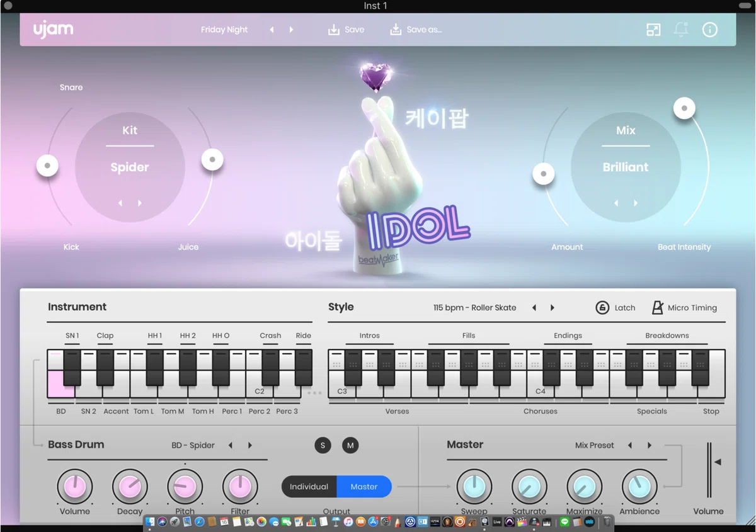Click the Save as icon
The width and height of the screenshot is (756, 532).
(396, 30)
